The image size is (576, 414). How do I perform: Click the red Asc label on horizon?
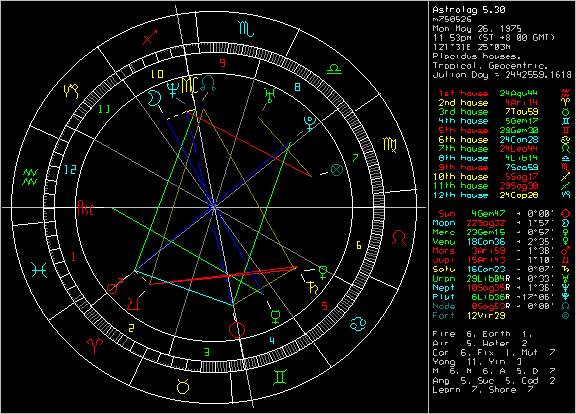coord(86,208)
